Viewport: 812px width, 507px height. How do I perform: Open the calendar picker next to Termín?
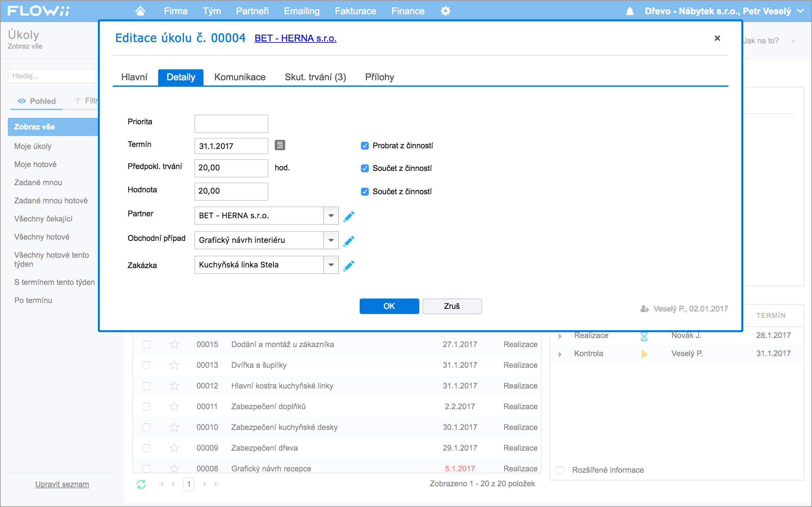click(280, 145)
